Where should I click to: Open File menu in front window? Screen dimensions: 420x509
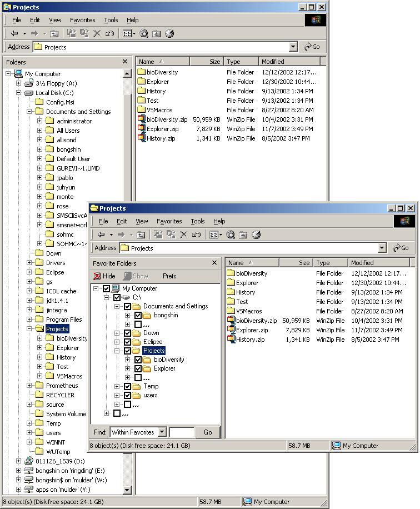tap(103, 221)
